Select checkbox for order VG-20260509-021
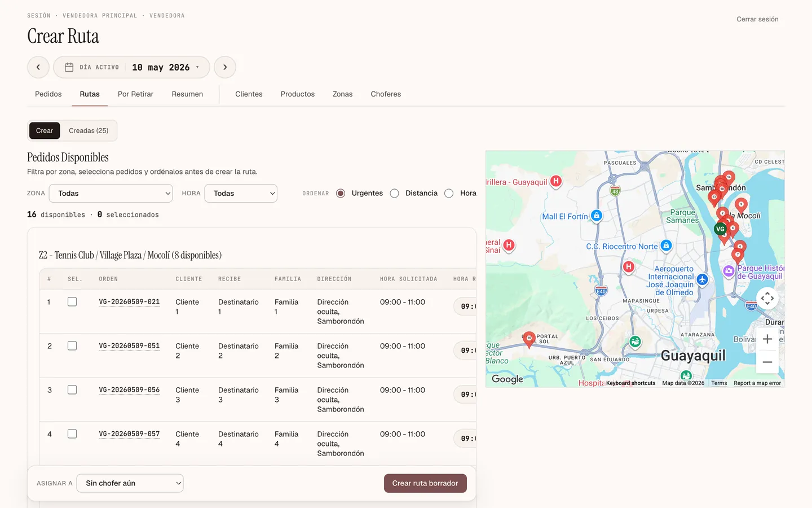Image resolution: width=812 pixels, height=508 pixels. 72,302
